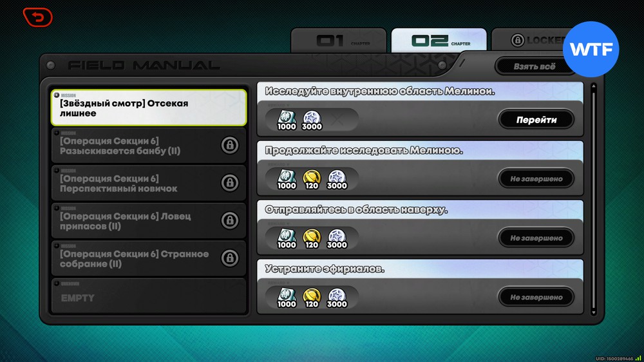The image size is (644, 362).
Task: Click gold coin 120 reward in Продолжайте task
Action: [312, 178]
